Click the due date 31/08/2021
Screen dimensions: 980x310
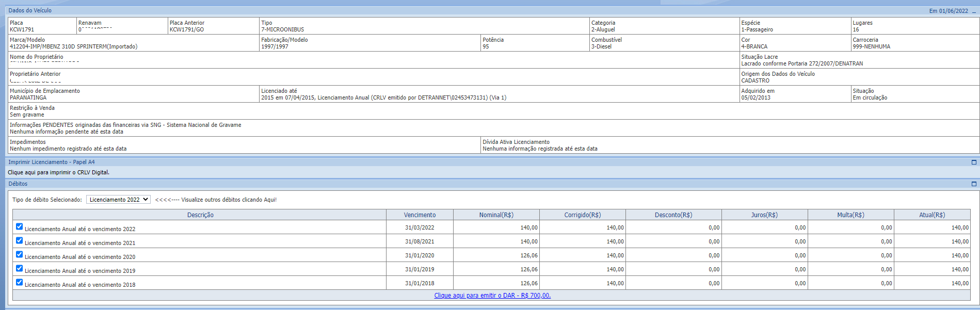tap(420, 241)
